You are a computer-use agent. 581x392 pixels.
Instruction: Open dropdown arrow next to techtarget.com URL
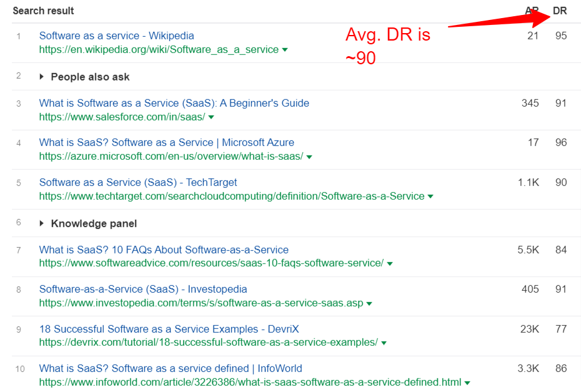430,197
